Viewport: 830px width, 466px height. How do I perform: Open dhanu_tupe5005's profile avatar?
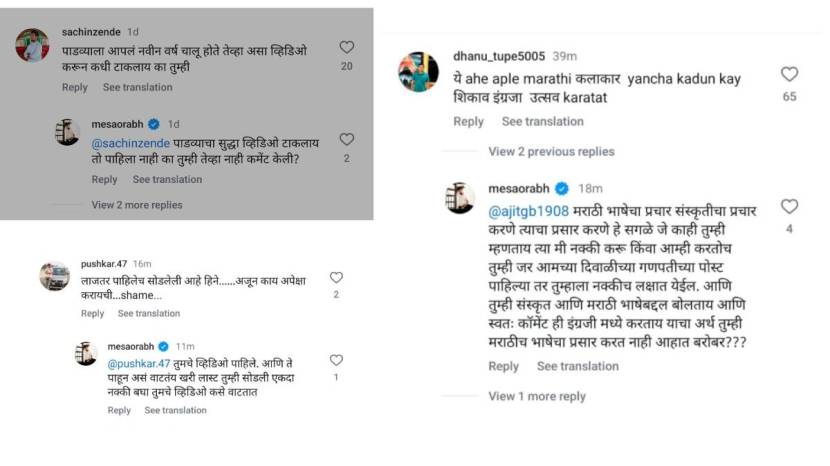(418, 72)
